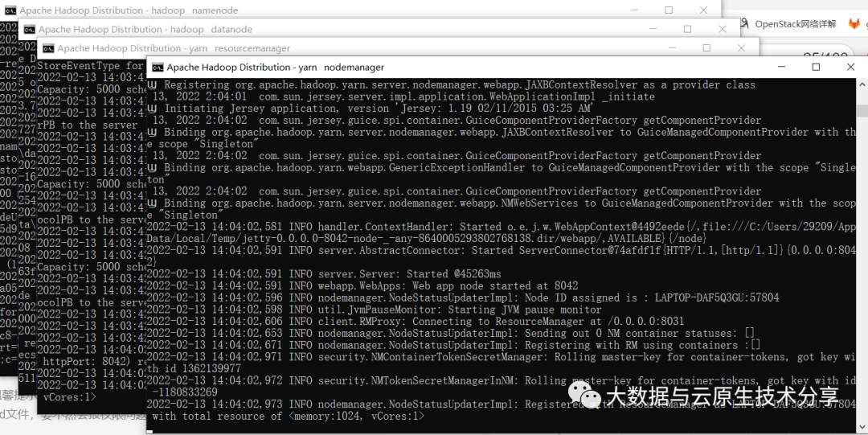
Task: Click the cmd icon of the resourcemanager window
Action: coord(49,48)
